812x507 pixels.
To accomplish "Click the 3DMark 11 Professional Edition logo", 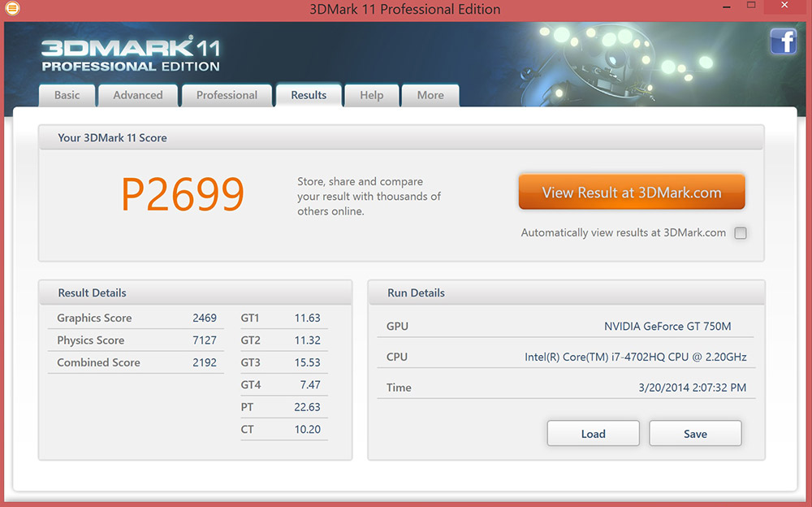I will [x=131, y=55].
